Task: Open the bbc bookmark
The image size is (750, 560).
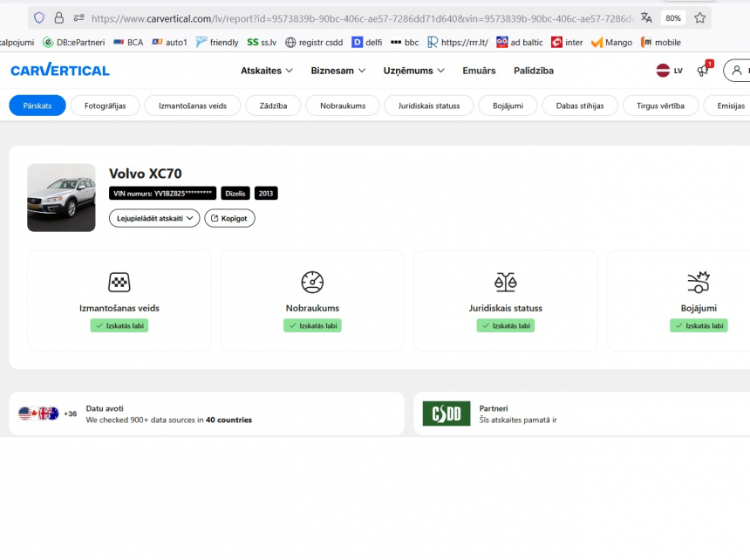Action: (405, 43)
